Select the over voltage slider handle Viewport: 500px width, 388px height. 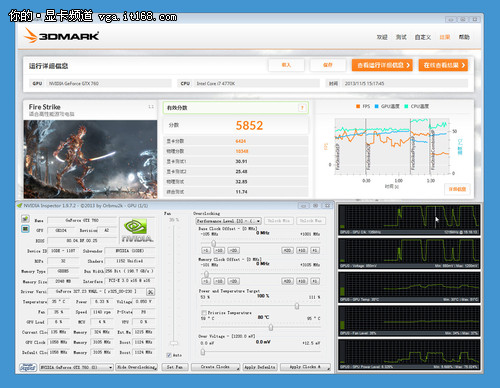pyautogui.click(x=203, y=352)
